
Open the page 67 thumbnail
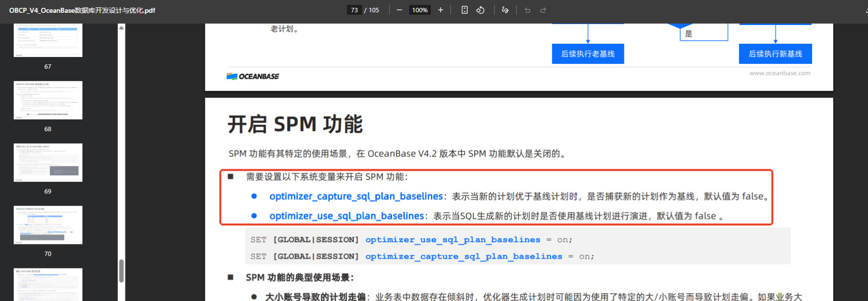(x=48, y=40)
